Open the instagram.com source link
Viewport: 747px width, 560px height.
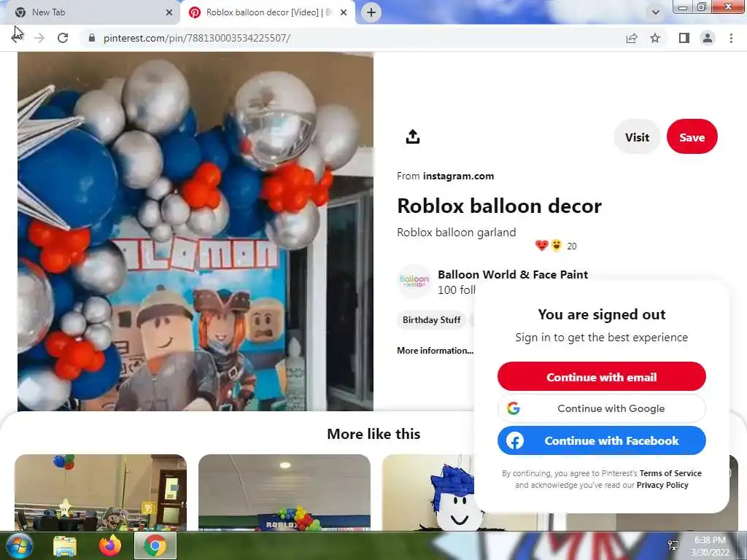(x=458, y=176)
